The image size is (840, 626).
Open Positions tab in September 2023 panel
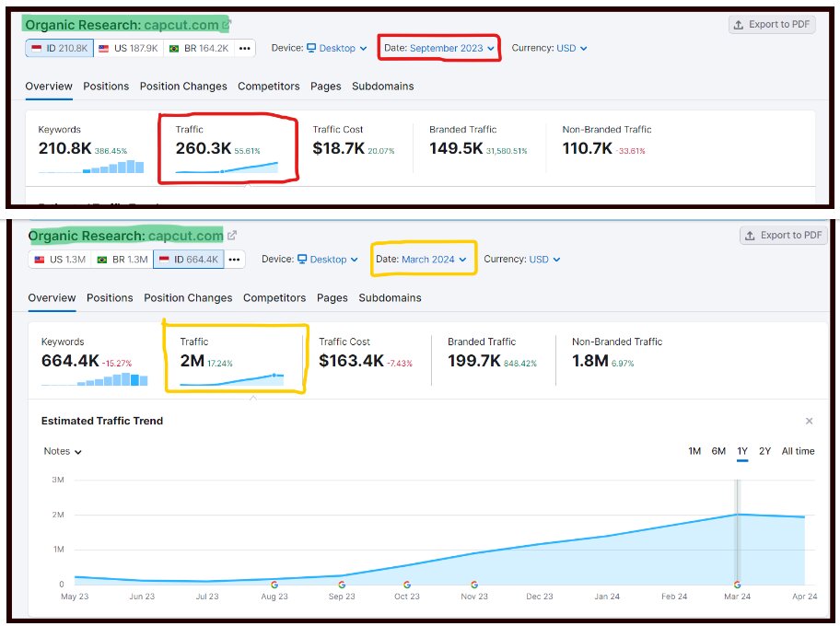(x=106, y=87)
